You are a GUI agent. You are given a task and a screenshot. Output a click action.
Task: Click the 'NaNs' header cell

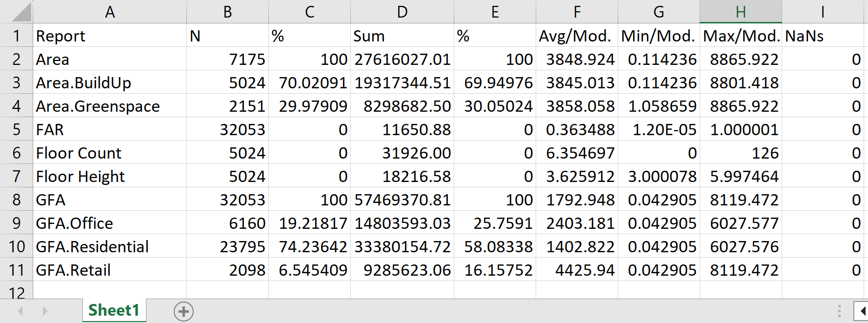823,36
